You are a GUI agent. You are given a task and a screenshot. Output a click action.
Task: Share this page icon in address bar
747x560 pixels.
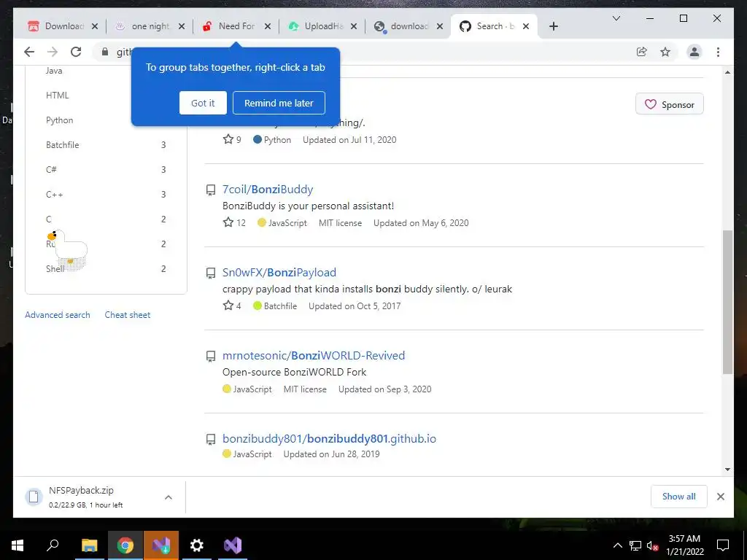(x=642, y=52)
